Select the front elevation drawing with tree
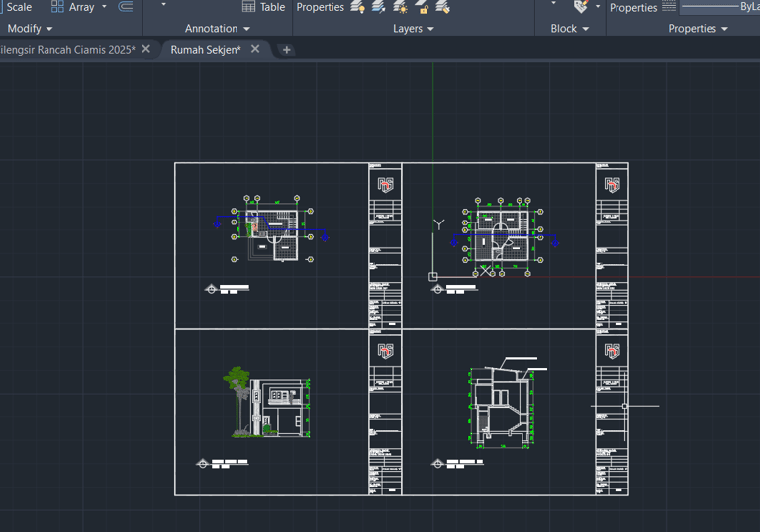This screenshot has width=760, height=532. pyautogui.click(x=266, y=402)
